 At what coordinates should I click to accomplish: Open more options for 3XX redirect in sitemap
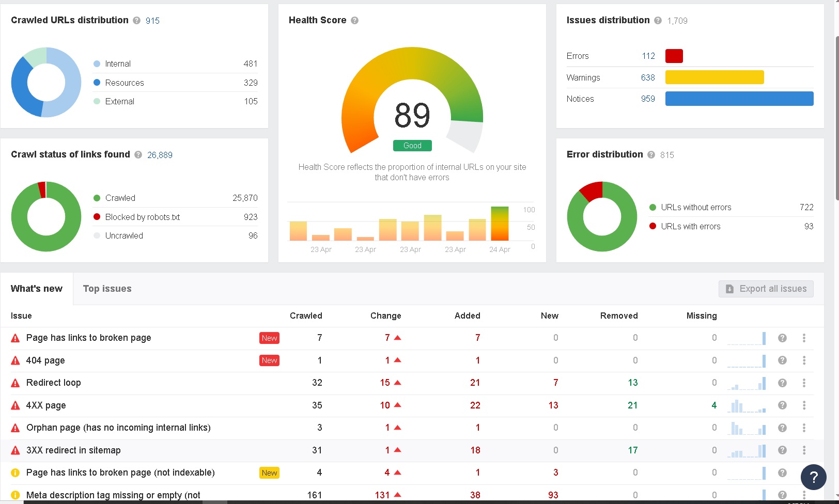804,450
